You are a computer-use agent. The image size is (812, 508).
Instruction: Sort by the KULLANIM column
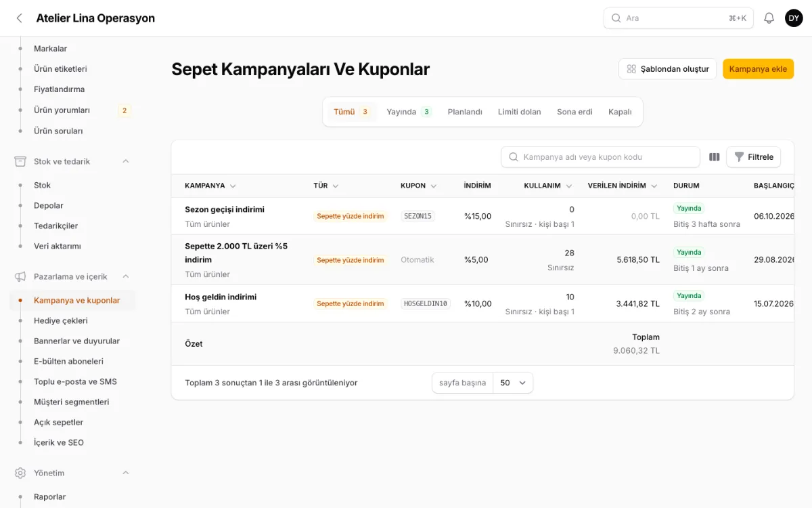pos(548,186)
